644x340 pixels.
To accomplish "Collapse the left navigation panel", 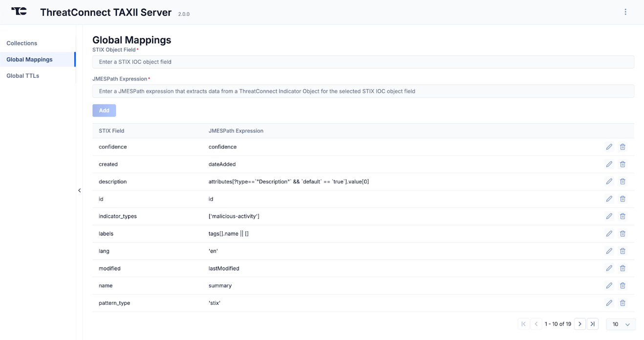I will (80, 190).
